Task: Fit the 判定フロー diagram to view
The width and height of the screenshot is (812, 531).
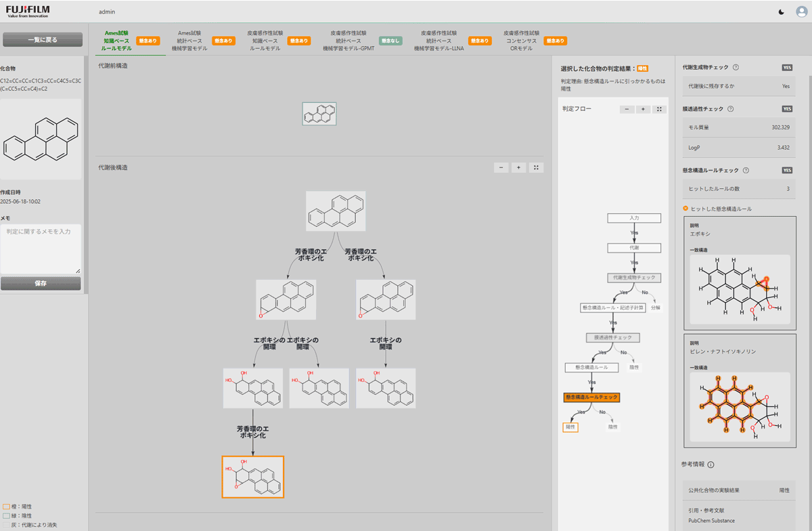Action: [x=660, y=109]
